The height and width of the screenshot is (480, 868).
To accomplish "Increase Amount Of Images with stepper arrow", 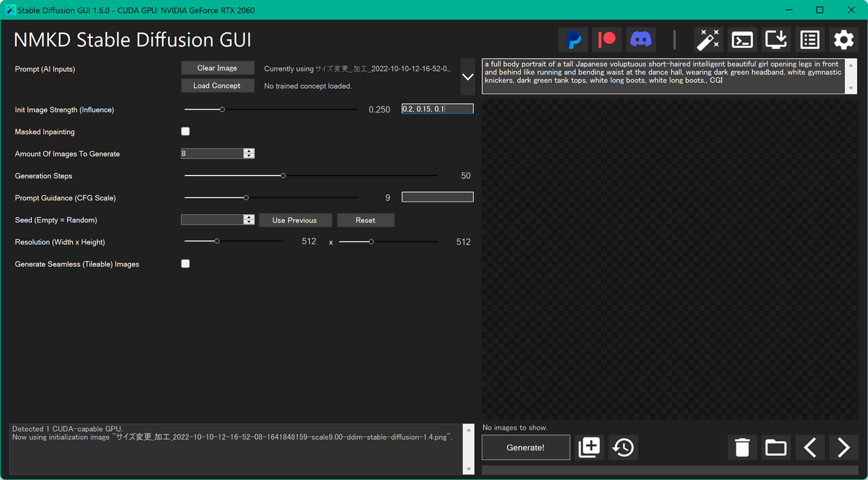I will coord(249,150).
